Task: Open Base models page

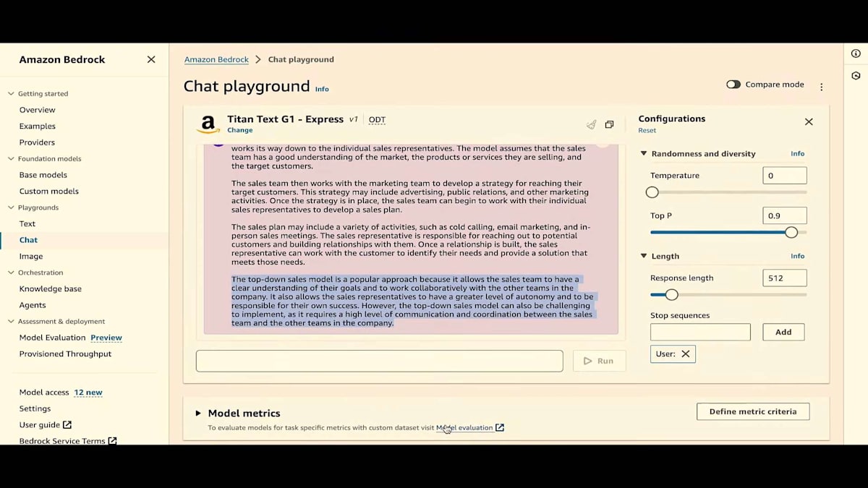Action: coord(43,175)
